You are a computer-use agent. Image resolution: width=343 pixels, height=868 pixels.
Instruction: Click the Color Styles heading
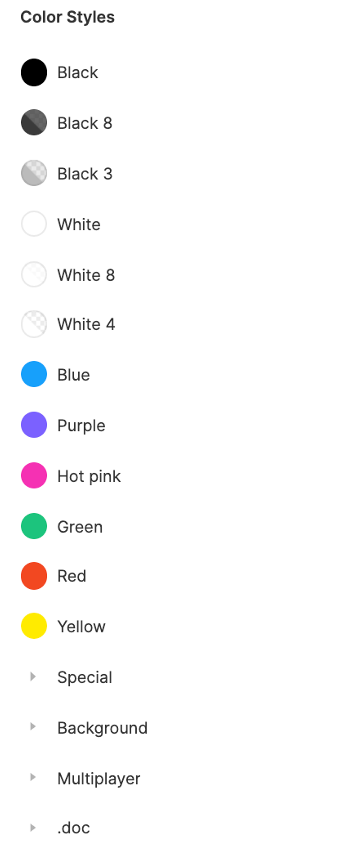(67, 17)
